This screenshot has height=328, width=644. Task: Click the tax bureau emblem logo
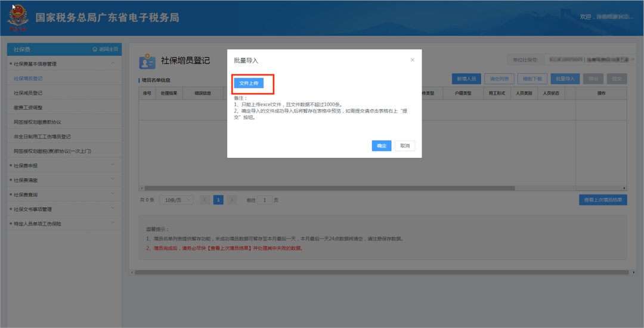tap(18, 18)
